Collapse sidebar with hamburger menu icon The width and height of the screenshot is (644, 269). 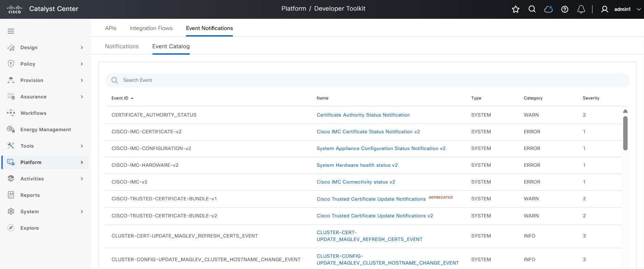pos(11,31)
